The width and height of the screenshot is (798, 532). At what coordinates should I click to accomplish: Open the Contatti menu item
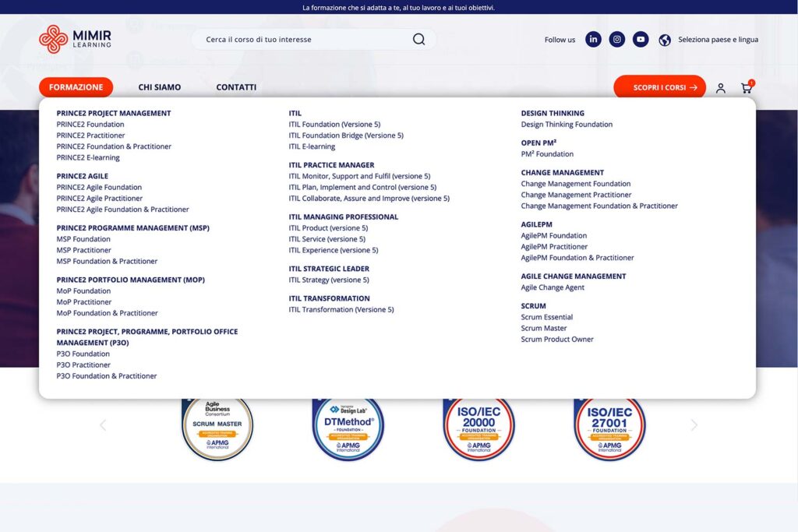coord(236,87)
